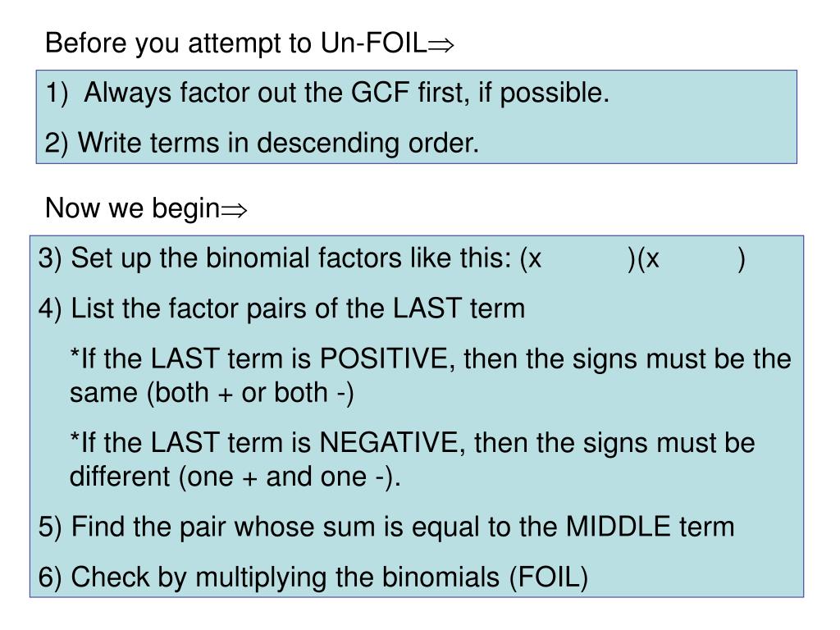Select step 1 about factoring out GCF
Viewport: 840px width, 630px height.
327,94
